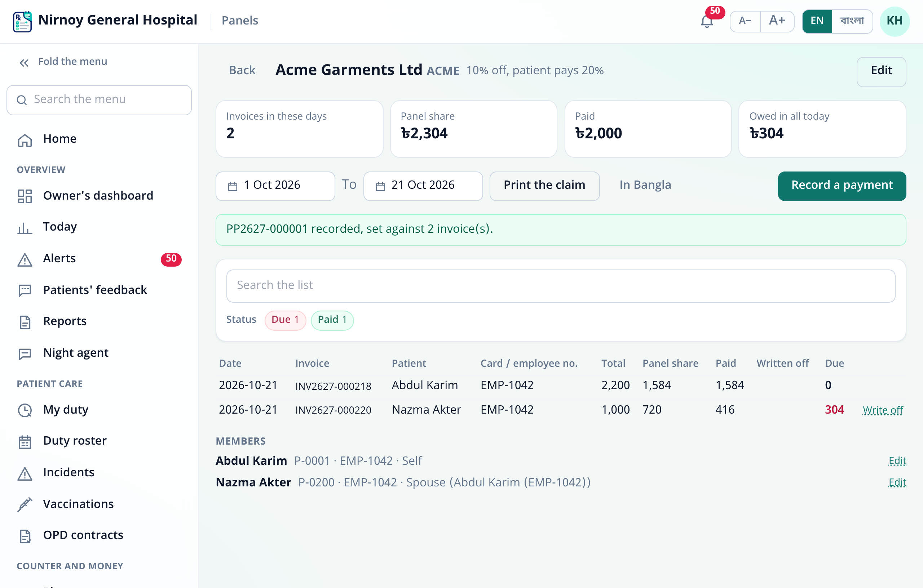Screen dimensions: 923x588
Task: Switch language to বাংলা
Action: point(852,21)
